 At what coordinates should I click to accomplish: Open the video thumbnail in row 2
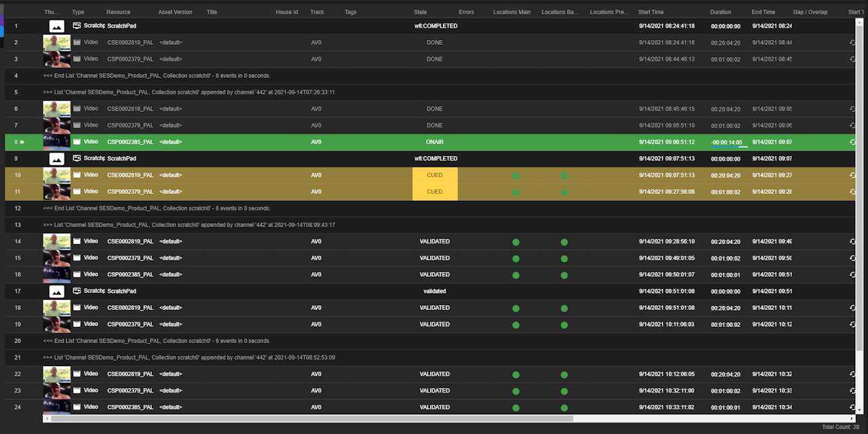point(56,43)
